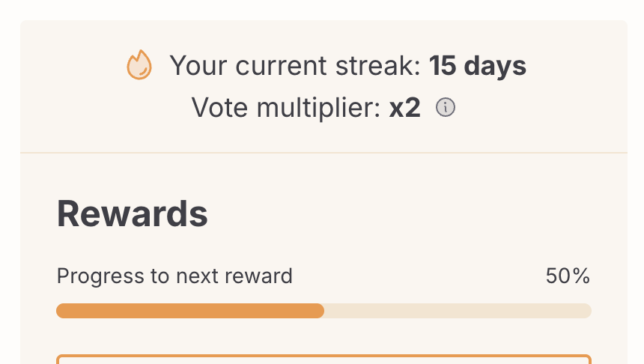Click the word "days" after 15
Image resolution: width=644 pixels, height=364 pixels.
(x=495, y=66)
